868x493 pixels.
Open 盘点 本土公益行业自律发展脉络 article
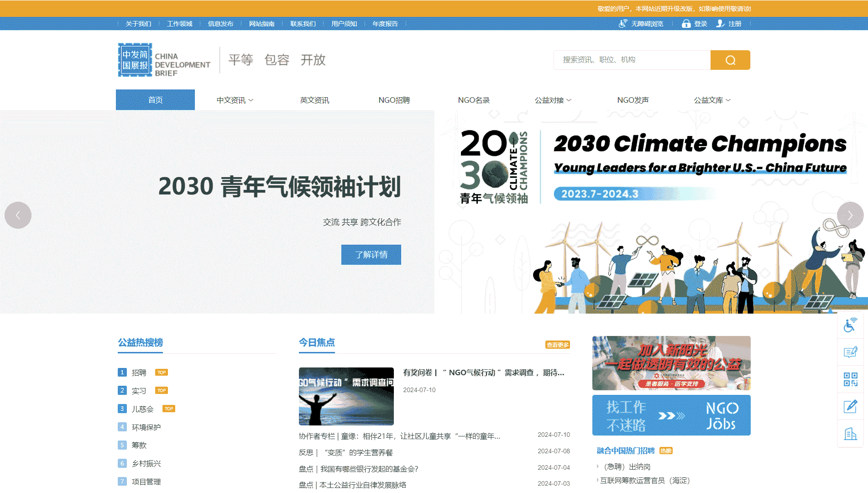[352, 485]
